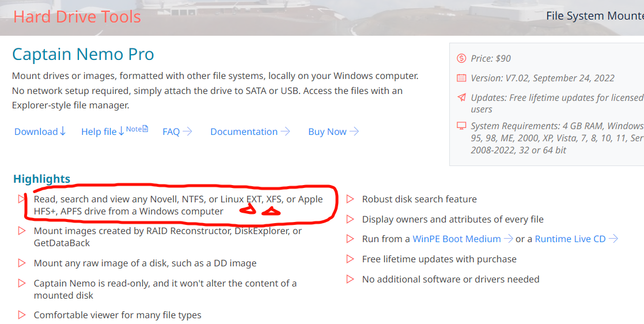
Task: Open the File System Mounter menu item
Action: pos(594,16)
